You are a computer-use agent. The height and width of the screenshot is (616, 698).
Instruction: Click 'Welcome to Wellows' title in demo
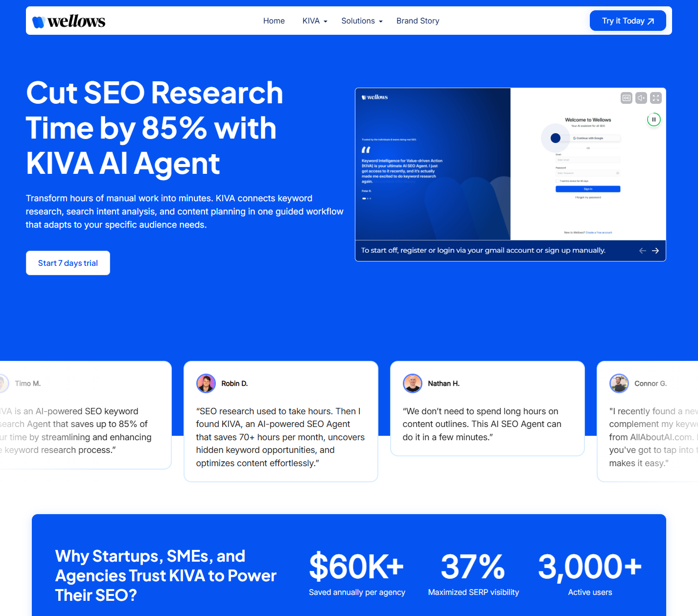click(588, 120)
